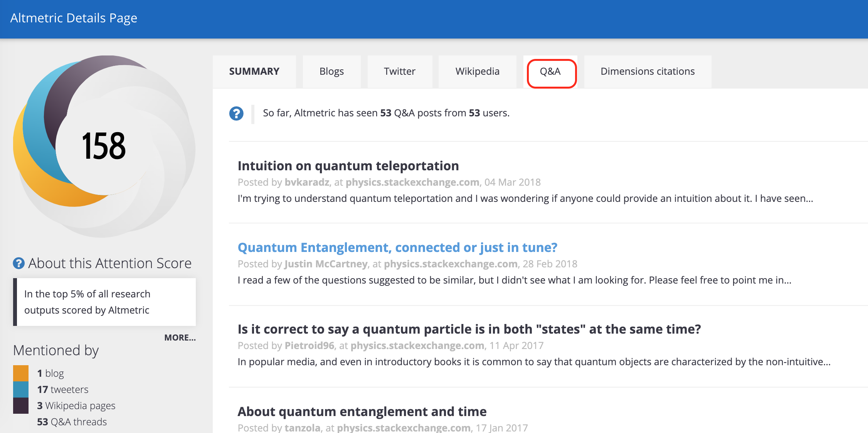Switch to the Blogs tab
The height and width of the screenshot is (433, 868).
331,72
